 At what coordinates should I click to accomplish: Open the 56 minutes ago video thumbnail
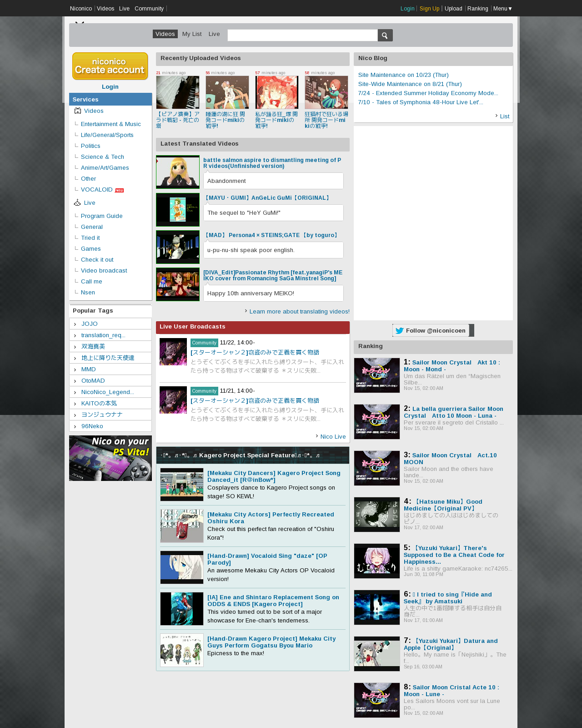coord(227,92)
